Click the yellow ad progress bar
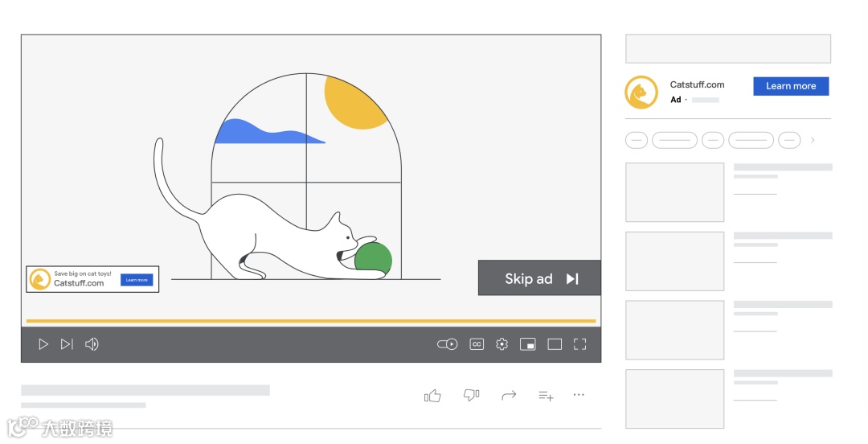Image resolution: width=868 pixels, height=444 pixels. [311, 321]
